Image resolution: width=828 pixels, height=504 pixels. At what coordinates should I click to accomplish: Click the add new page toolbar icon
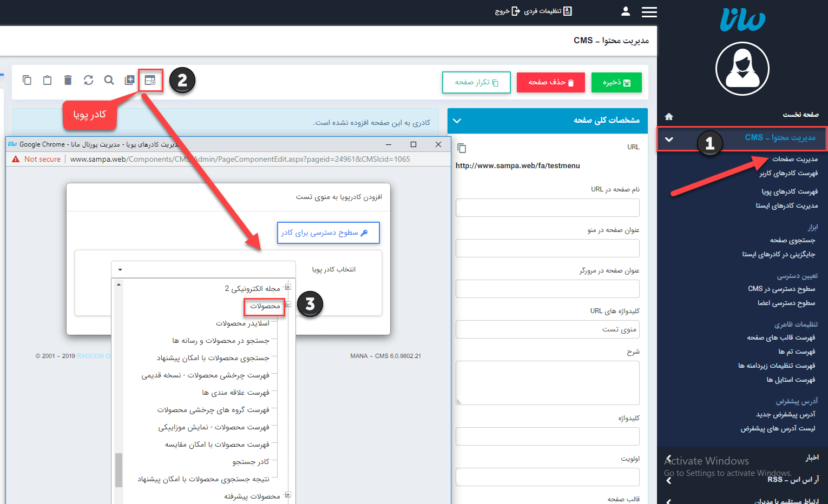pos(129,80)
